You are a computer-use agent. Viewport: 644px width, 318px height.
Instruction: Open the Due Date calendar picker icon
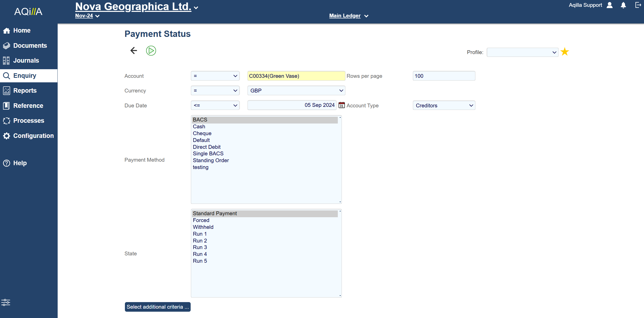point(341,105)
